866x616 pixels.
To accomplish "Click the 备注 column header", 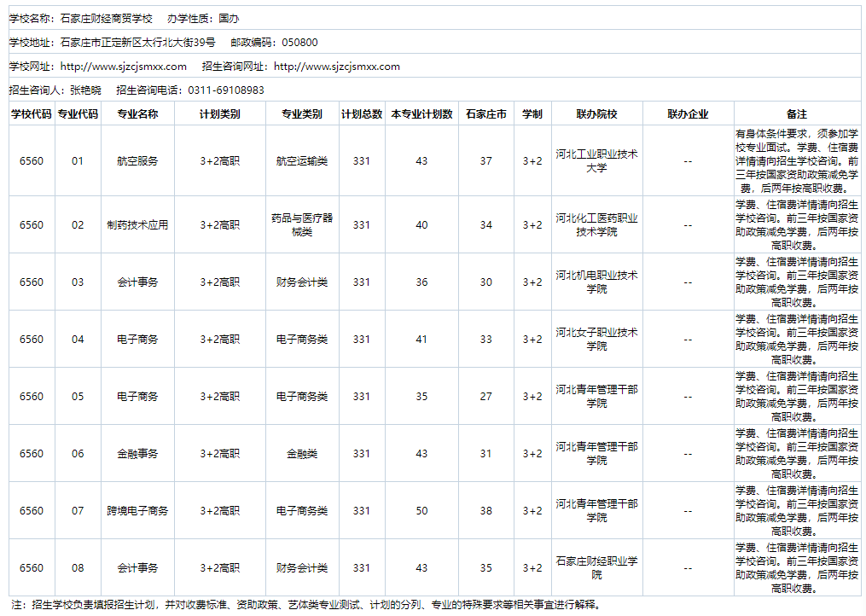I will [x=798, y=111].
